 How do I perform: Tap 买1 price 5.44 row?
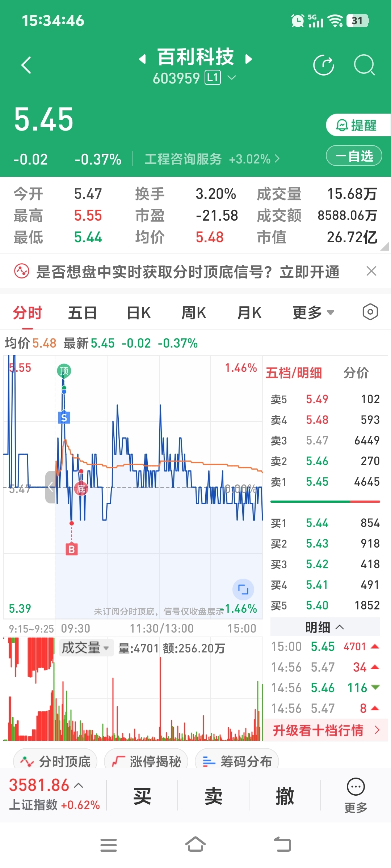[x=325, y=523]
